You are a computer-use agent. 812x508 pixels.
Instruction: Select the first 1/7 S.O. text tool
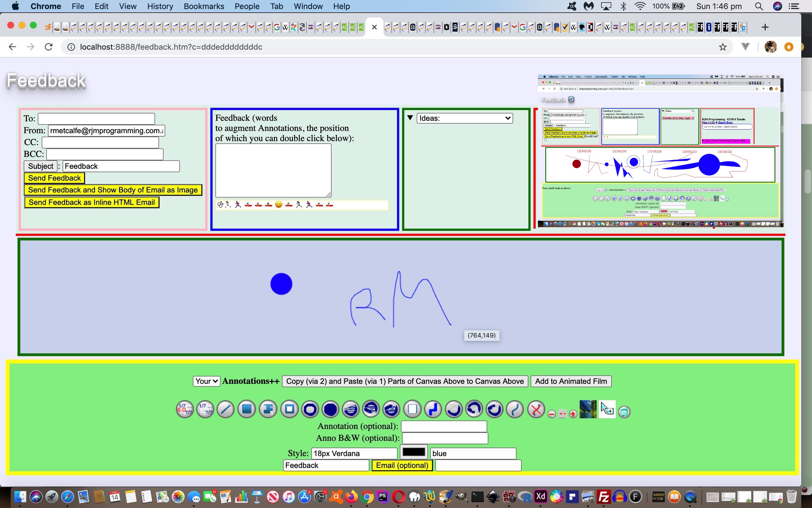tap(185, 409)
